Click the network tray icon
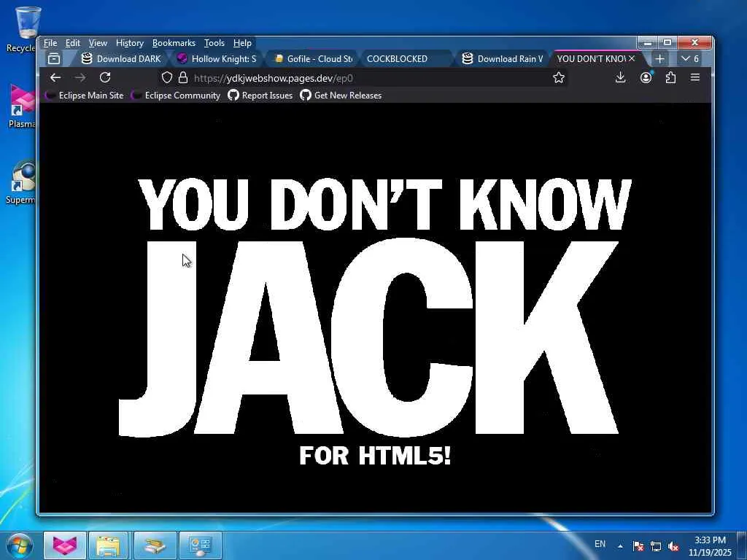The width and height of the screenshot is (747, 560). pyautogui.click(x=656, y=546)
